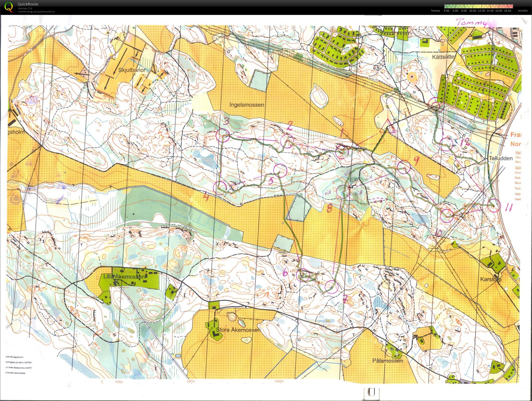This screenshot has height=401, width=532.
Task: Click the Ingelsmossen map label
Action: [x=247, y=105]
